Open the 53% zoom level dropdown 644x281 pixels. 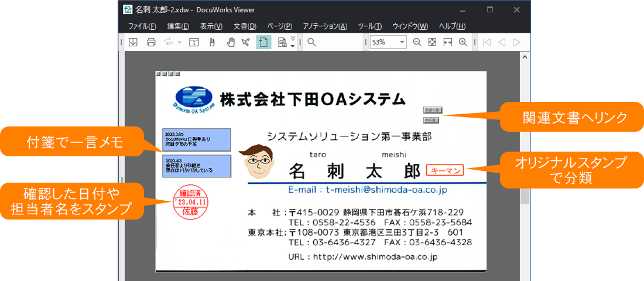(403, 42)
